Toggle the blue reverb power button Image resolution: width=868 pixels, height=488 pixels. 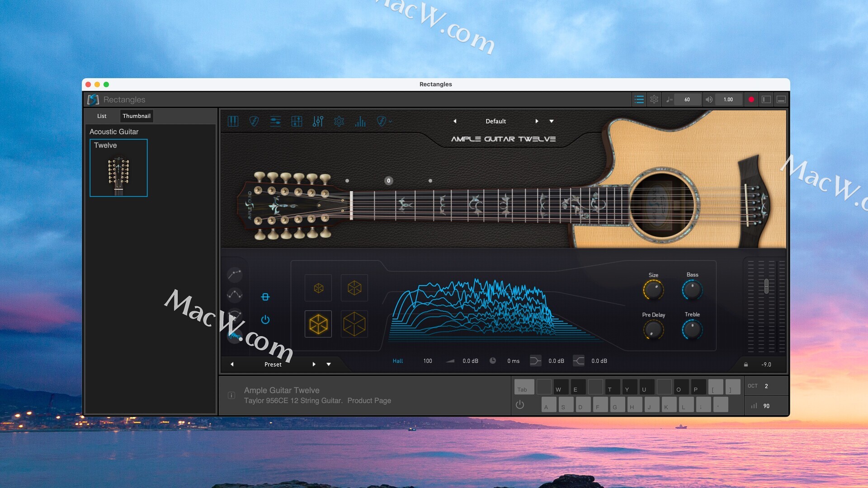click(265, 320)
